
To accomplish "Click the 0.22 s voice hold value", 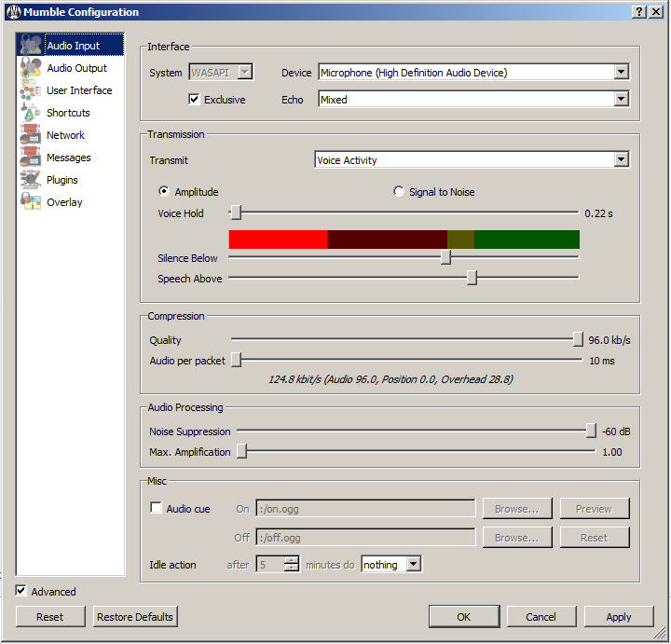I will tap(598, 213).
